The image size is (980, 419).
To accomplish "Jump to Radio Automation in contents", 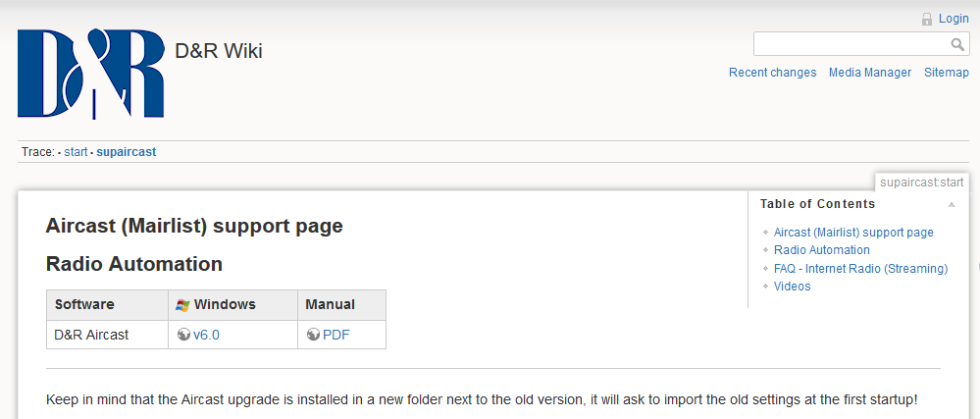I will [821, 250].
